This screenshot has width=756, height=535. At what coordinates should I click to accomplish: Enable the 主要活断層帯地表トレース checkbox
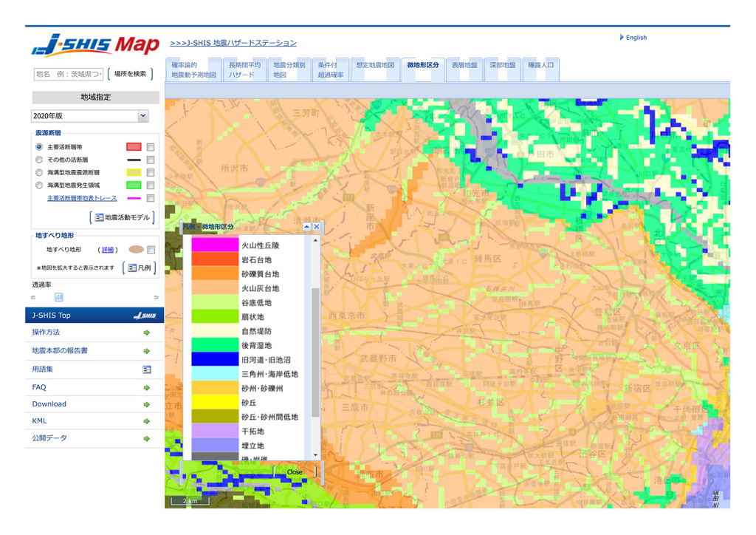coord(151,198)
